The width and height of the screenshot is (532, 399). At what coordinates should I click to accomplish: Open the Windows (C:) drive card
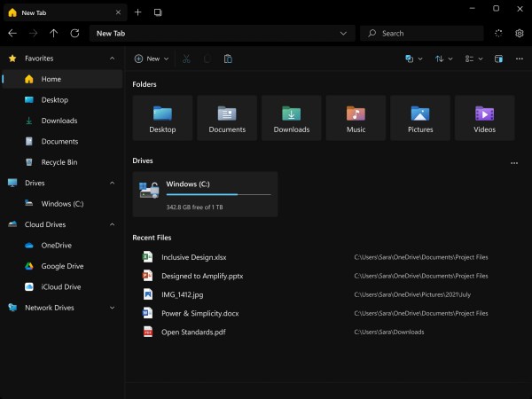pos(205,194)
